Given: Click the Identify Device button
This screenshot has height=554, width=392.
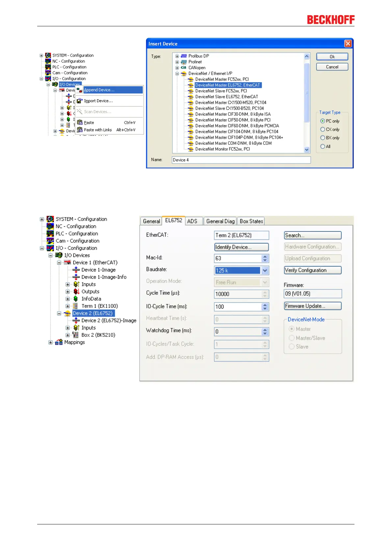Looking at the screenshot, I should [x=242, y=247].
